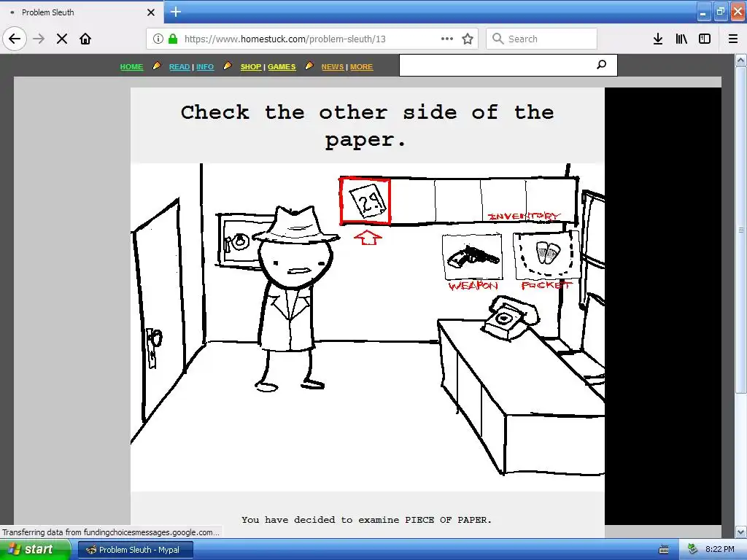Stop loading the page
747x560 pixels.
click(62, 39)
